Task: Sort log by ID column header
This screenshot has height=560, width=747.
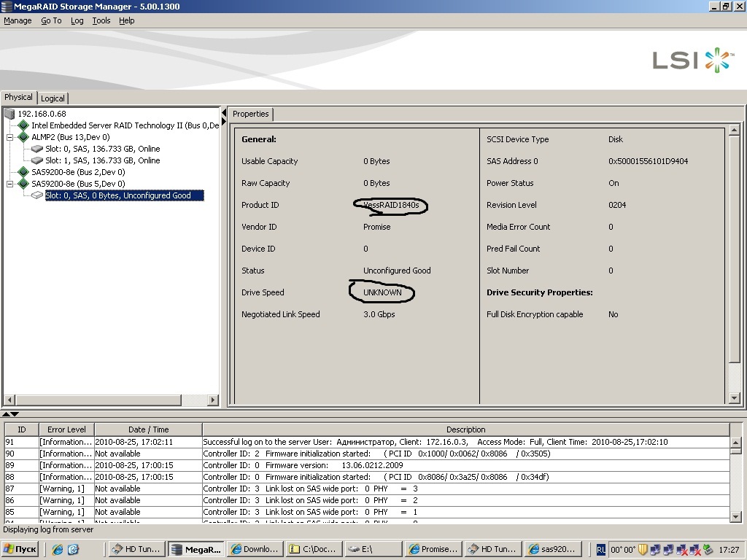Action: click(21, 429)
